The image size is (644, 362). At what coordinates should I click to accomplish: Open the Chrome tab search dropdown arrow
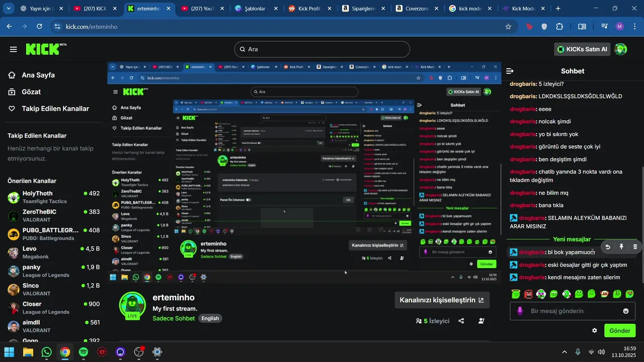(x=9, y=9)
